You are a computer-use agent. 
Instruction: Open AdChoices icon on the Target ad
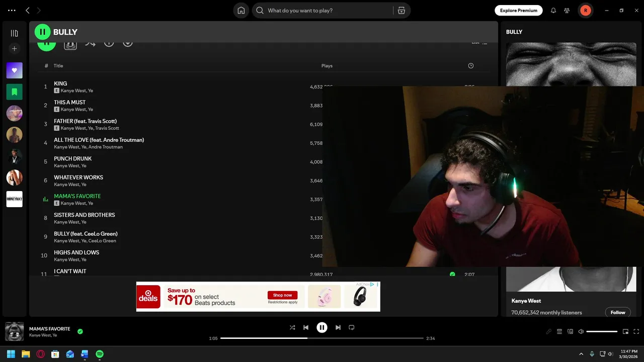[372, 284]
